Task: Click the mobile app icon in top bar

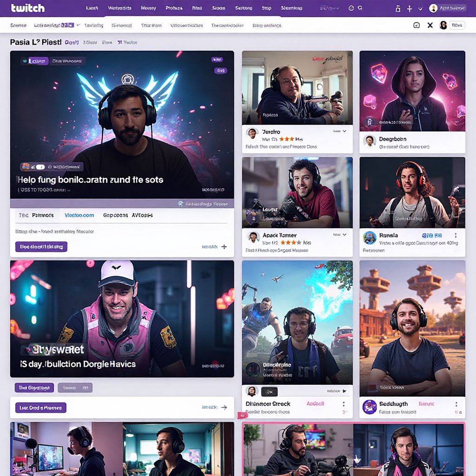Action: [x=398, y=8]
